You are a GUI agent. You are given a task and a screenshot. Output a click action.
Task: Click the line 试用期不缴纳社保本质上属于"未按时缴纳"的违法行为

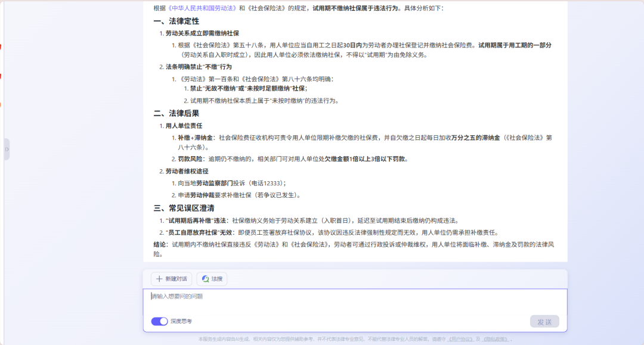[x=264, y=101]
